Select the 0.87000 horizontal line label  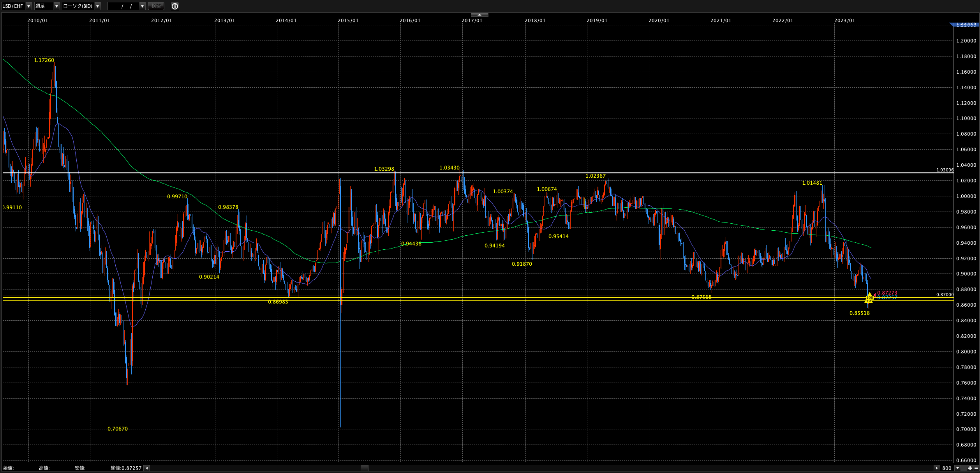pyautogui.click(x=945, y=295)
